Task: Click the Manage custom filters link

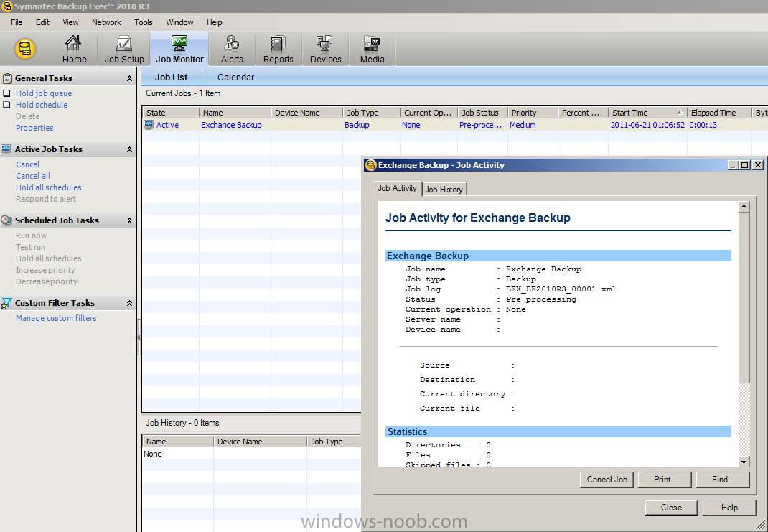Action: [56, 318]
